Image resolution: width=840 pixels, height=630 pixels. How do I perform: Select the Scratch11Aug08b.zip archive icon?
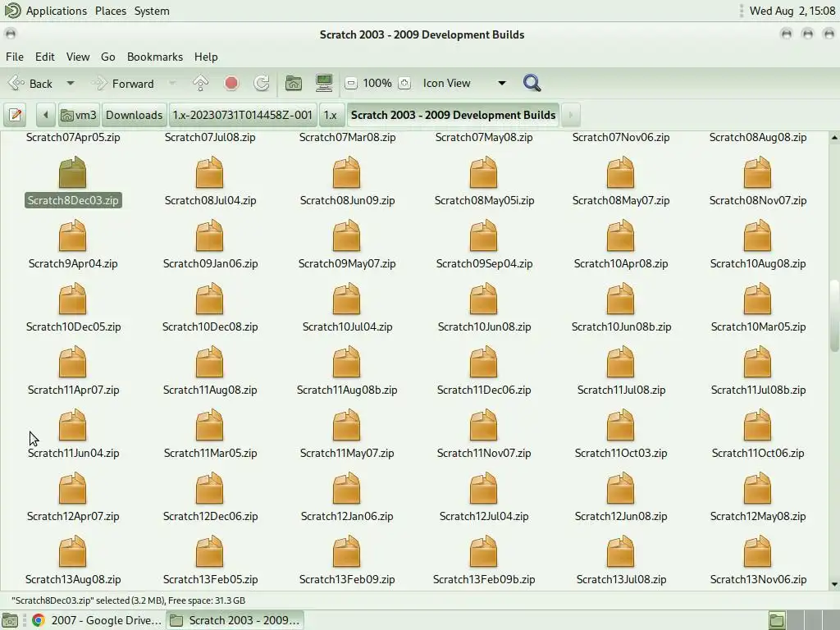click(347, 362)
